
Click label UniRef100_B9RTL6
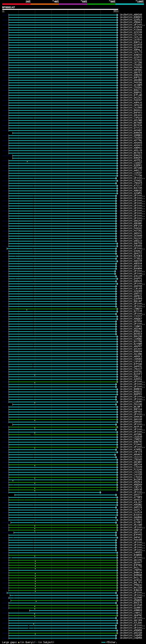(x=131, y=42)
